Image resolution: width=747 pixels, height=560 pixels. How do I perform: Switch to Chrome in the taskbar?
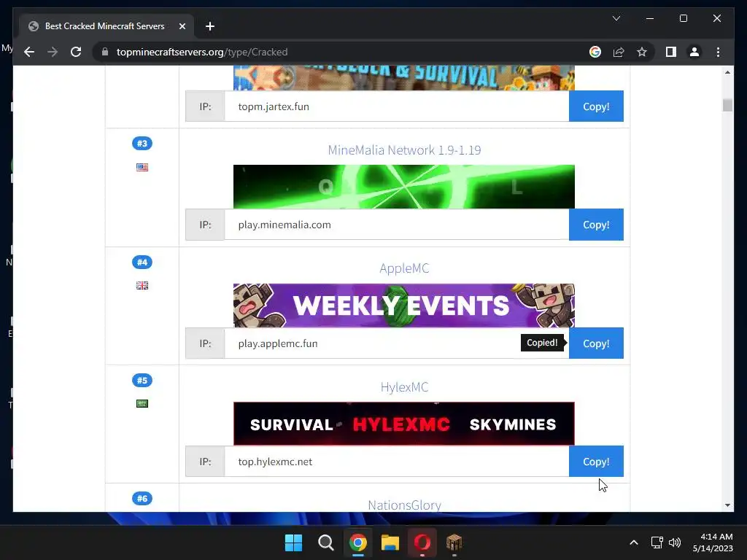[x=357, y=542]
